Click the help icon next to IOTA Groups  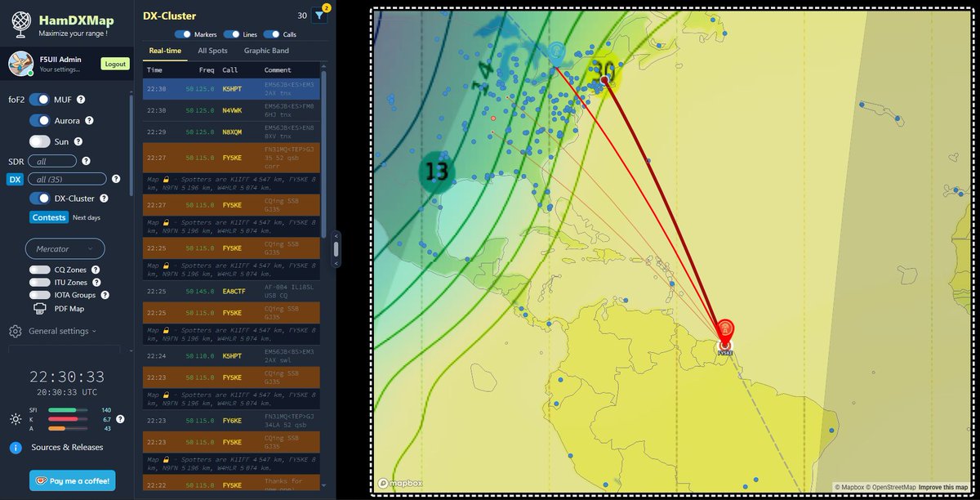pyautogui.click(x=105, y=295)
